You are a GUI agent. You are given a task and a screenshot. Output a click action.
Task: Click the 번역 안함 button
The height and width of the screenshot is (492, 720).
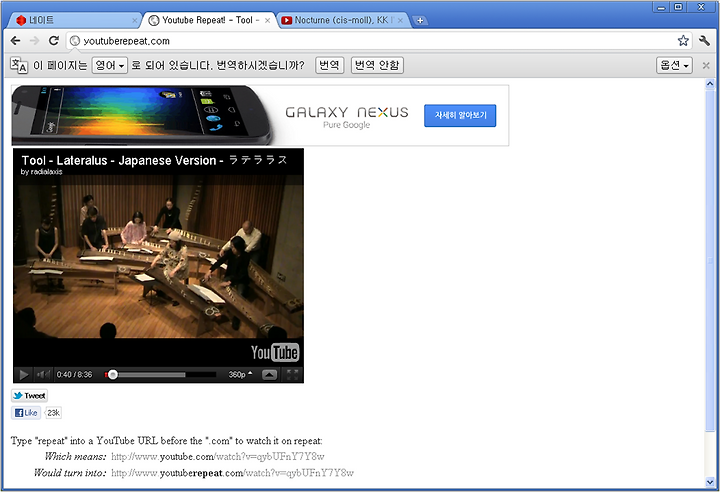click(377, 65)
